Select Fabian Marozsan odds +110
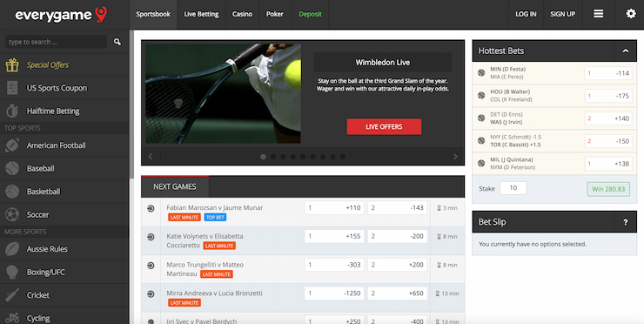This screenshot has height=324, width=644. click(x=334, y=208)
